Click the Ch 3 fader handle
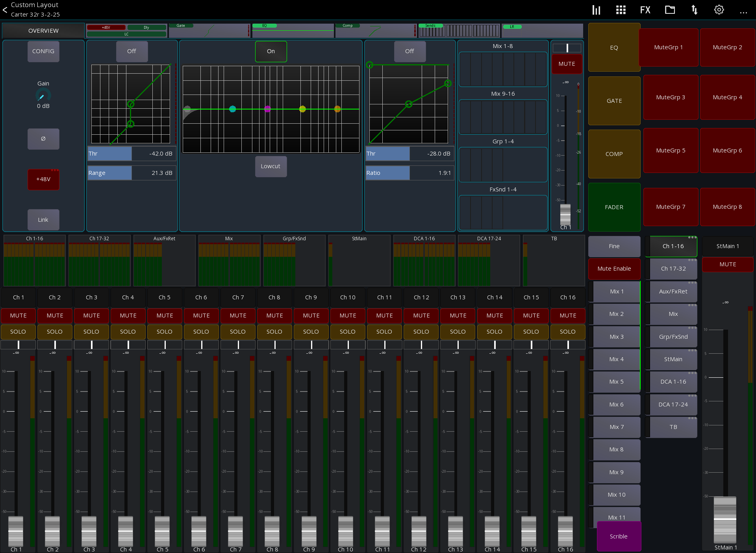The width and height of the screenshot is (756, 553). click(x=89, y=531)
